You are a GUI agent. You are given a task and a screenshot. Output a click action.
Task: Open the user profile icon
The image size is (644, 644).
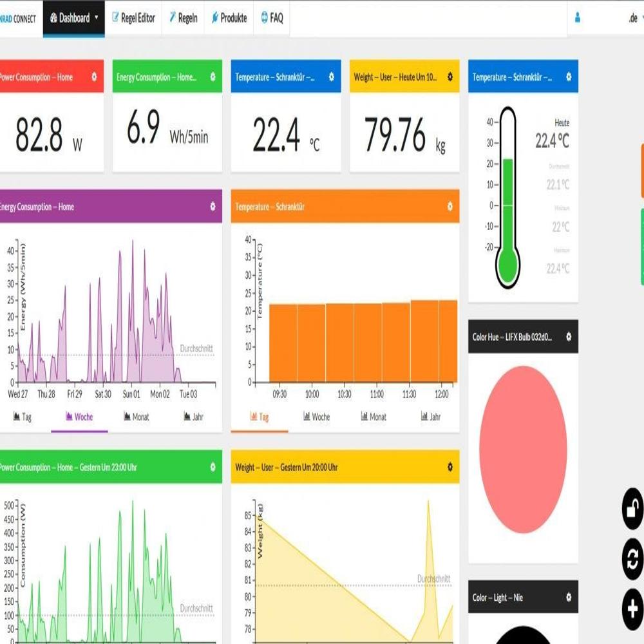coord(578,17)
